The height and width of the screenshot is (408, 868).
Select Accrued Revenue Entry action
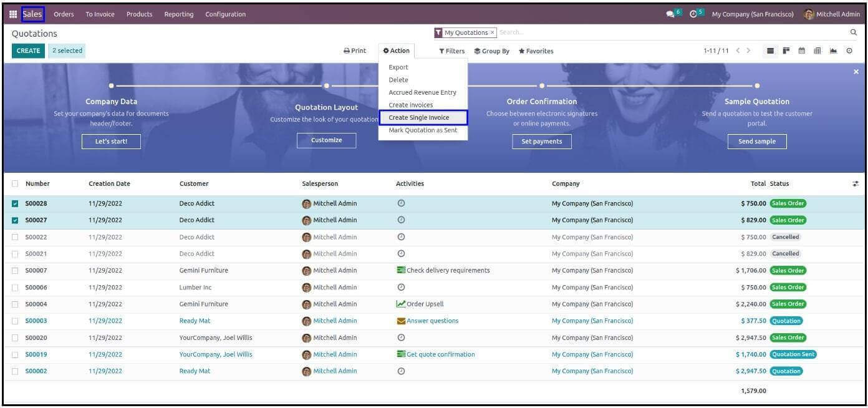click(x=423, y=92)
